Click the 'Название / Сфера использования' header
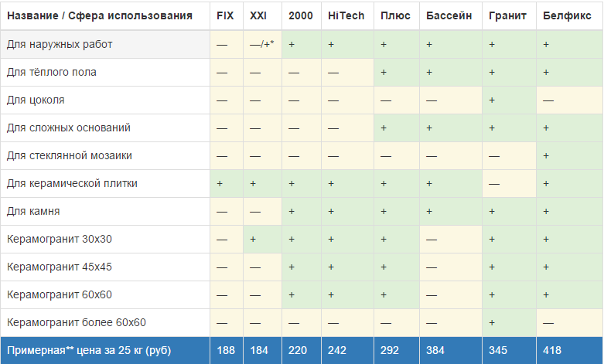 (99, 15)
